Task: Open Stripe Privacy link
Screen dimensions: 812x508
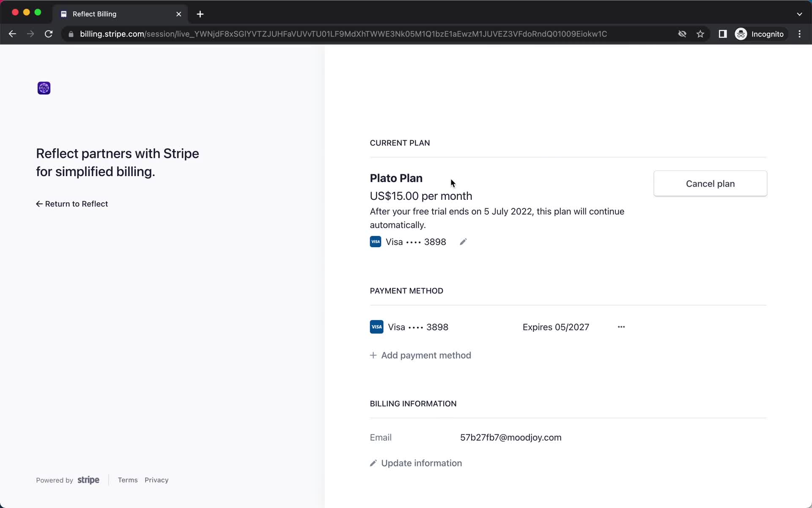Action: point(156,480)
